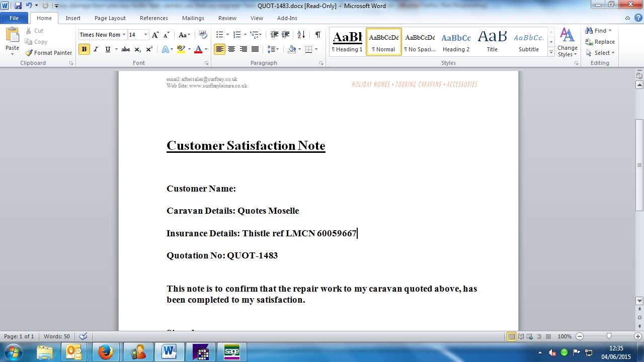Click the vertical scrollbar thumb
The height and width of the screenshot is (362, 644).
coord(639,165)
